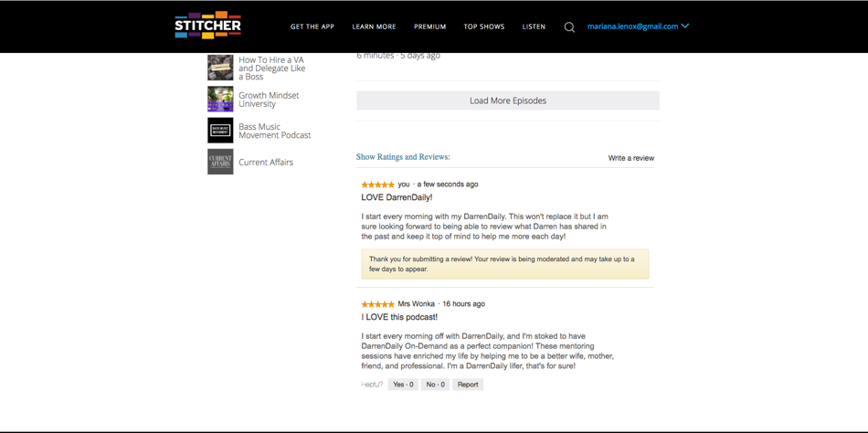Open the LEARN MORE menu item
The width and height of the screenshot is (868, 433).
(x=375, y=26)
